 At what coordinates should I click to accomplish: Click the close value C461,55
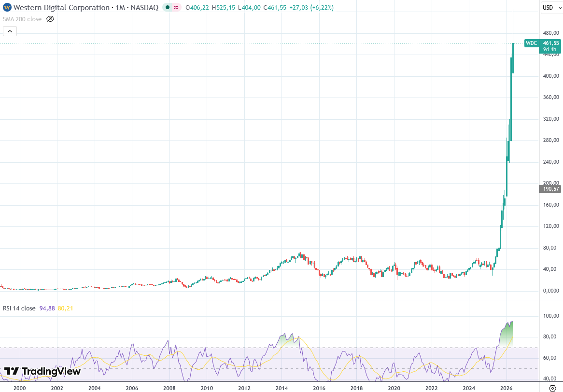[x=275, y=8]
